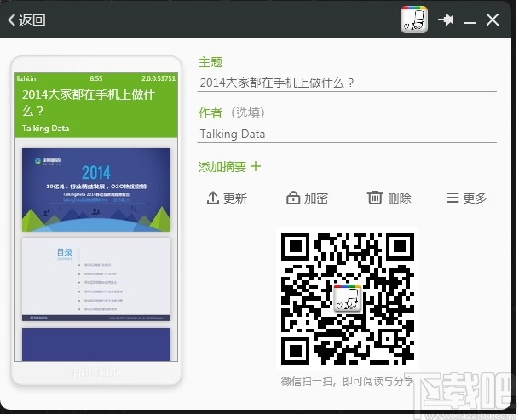This screenshot has height=420, width=519.
Task: Select the 微信扫一扫 caption under QR code
Action: [x=348, y=382]
